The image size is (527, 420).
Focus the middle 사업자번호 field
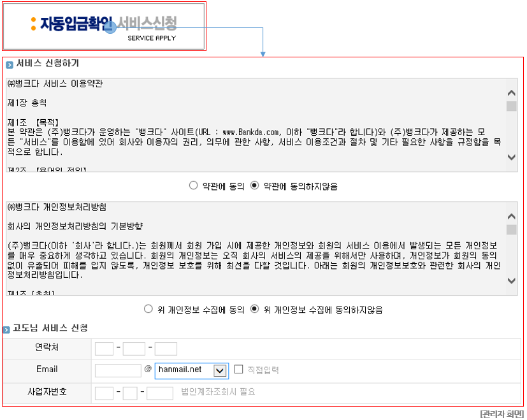point(130,393)
